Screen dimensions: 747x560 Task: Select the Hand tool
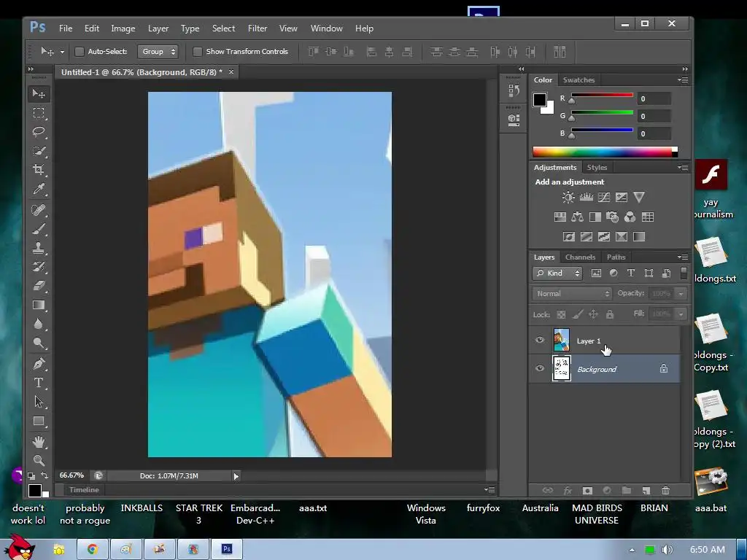pos(39,442)
